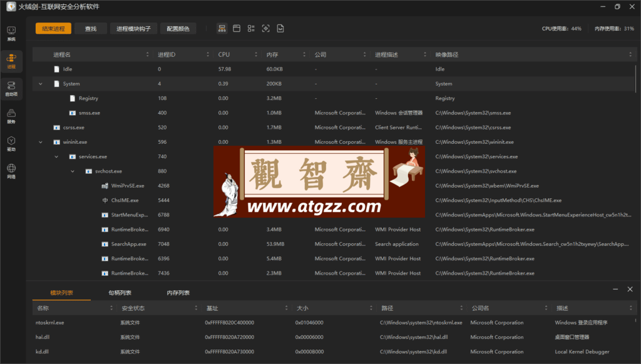Click the 53.9MB memory value

[275, 244]
